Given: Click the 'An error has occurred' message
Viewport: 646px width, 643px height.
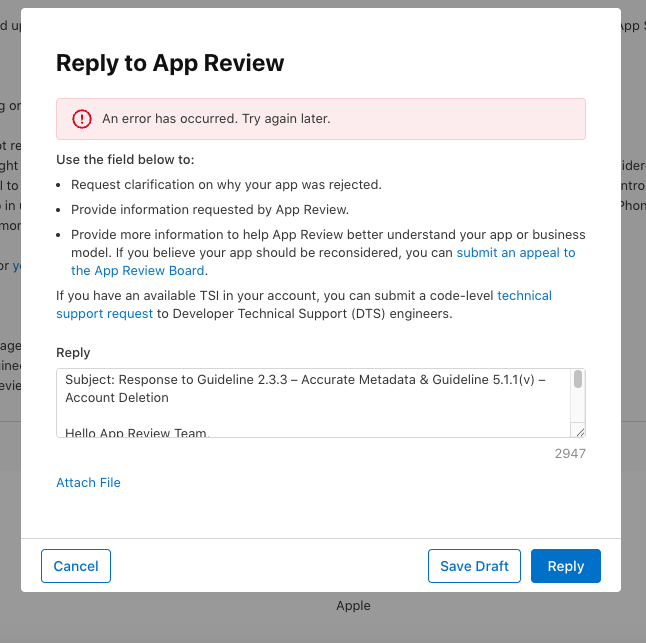Looking at the screenshot, I should click(216, 119).
